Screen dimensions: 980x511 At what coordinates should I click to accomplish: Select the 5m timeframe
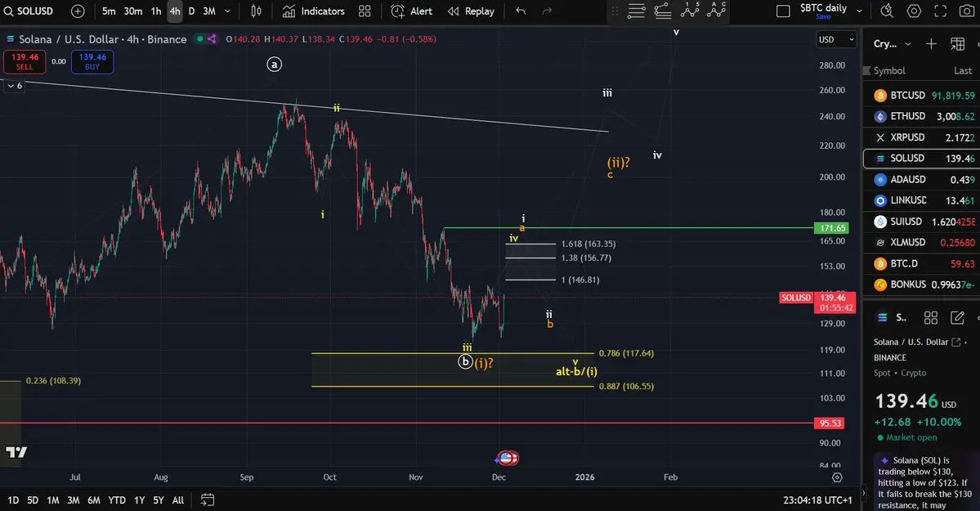tap(109, 11)
